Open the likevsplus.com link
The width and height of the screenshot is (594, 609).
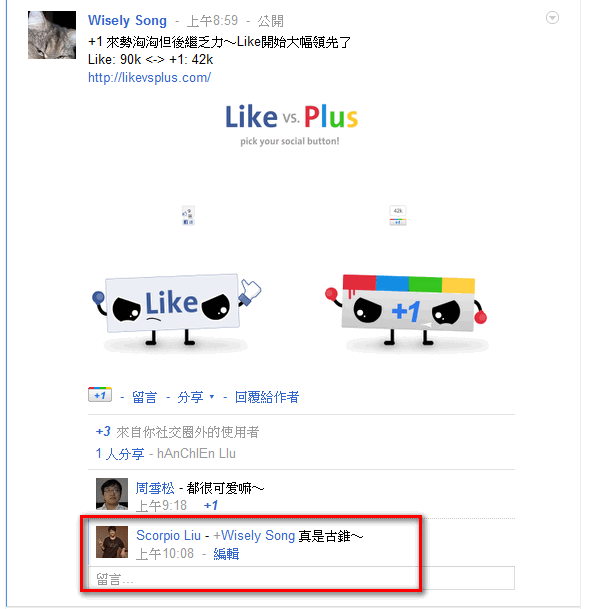150,77
